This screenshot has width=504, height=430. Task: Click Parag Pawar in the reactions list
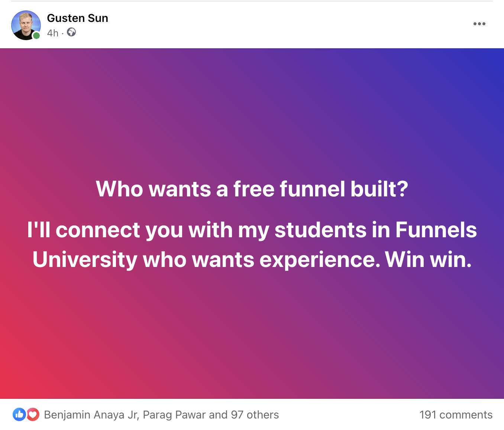pyautogui.click(x=171, y=414)
